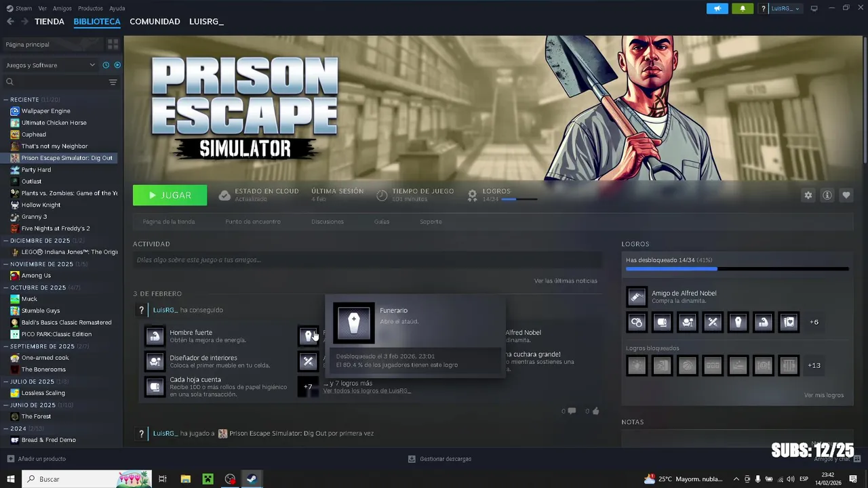The width and height of the screenshot is (868, 488).
Task: Click the forward navigation arrow
Action: tap(24, 22)
